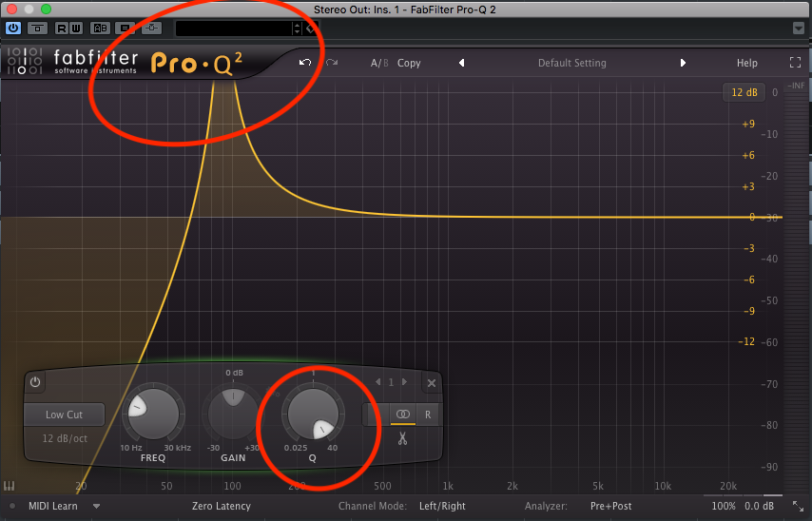Image resolution: width=812 pixels, height=521 pixels.
Task: Click the side-chain routing icon in host toolbar
Action: 151,28
